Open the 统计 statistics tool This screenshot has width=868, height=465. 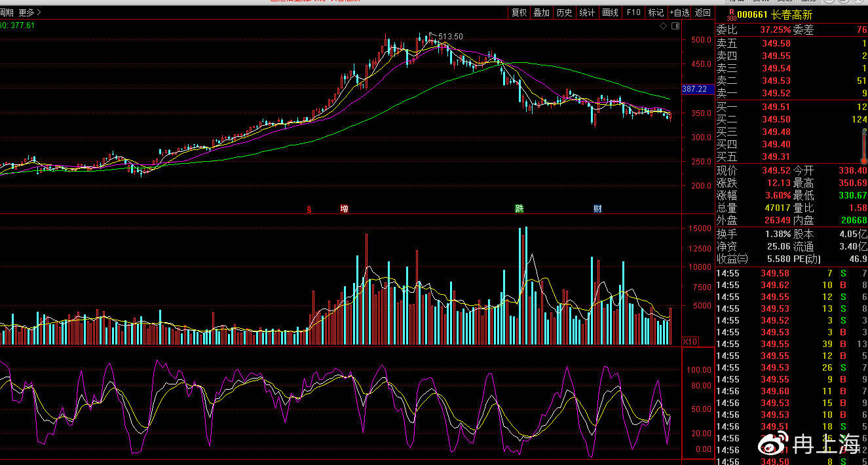click(587, 12)
